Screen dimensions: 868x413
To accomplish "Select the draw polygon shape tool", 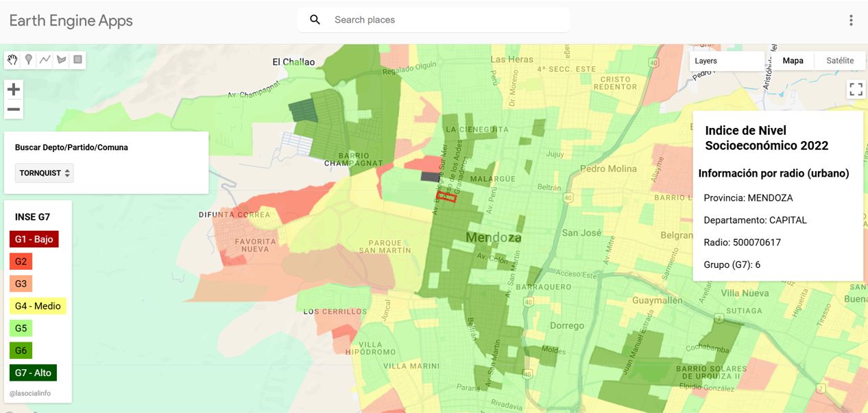I will pos(62,60).
